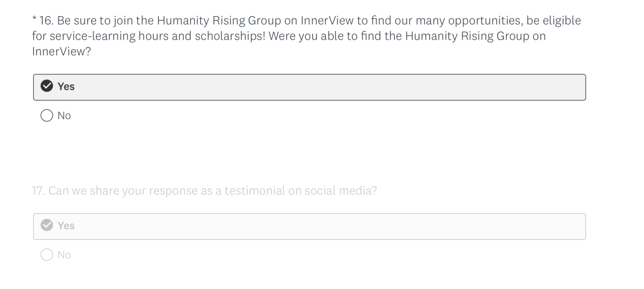Click the grey checkmark icon in question 17

47,226
